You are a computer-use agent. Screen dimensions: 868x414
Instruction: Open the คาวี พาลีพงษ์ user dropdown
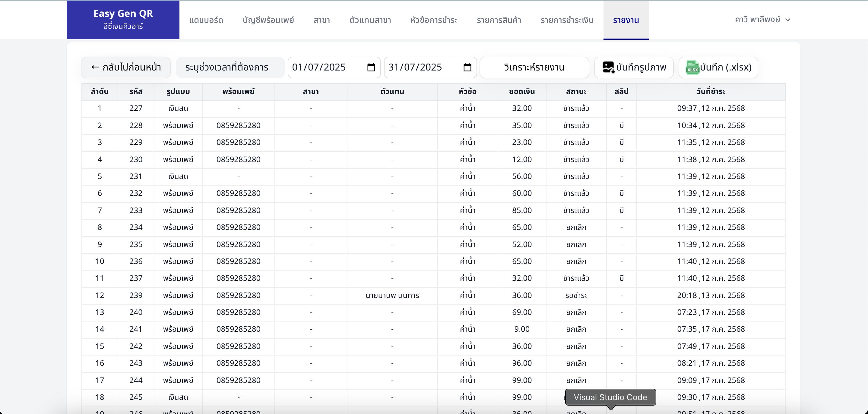762,20
